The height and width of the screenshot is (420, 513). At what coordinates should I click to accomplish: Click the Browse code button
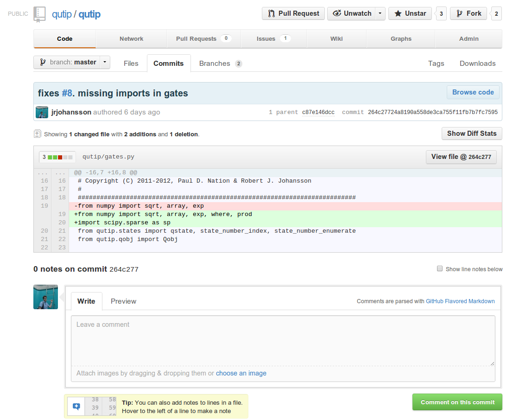pos(473,92)
